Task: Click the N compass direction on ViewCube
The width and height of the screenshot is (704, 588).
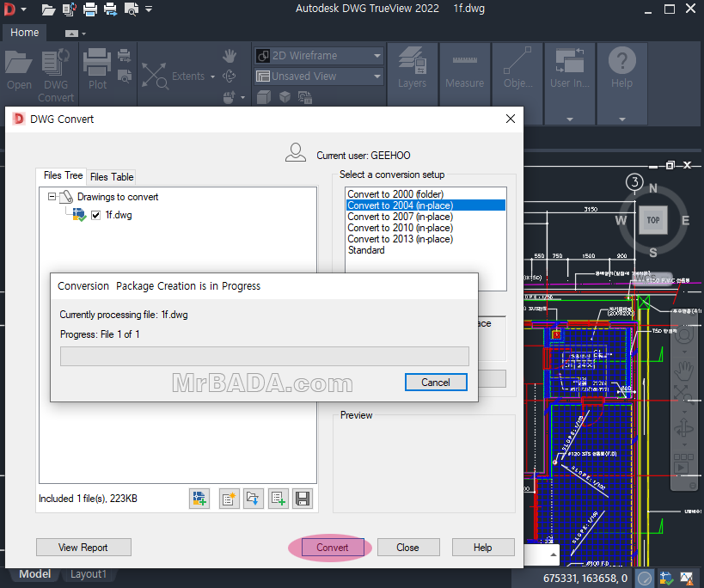Action: coord(653,188)
